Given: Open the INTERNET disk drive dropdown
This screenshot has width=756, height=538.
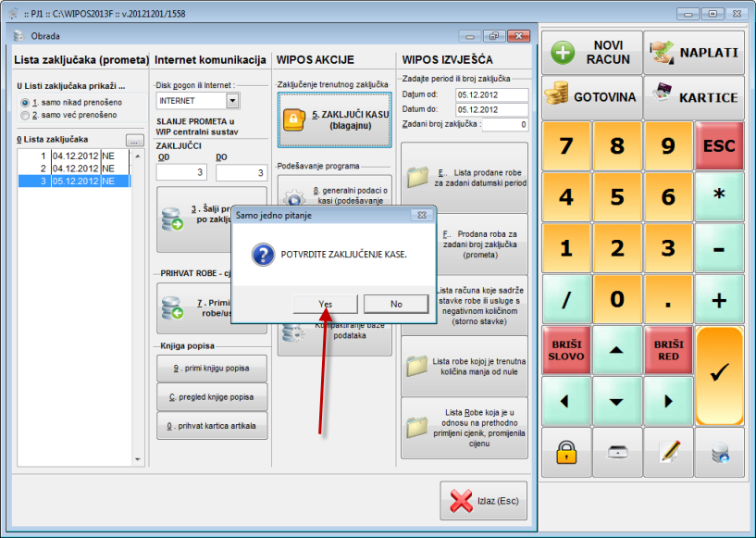Looking at the screenshot, I should point(232,100).
